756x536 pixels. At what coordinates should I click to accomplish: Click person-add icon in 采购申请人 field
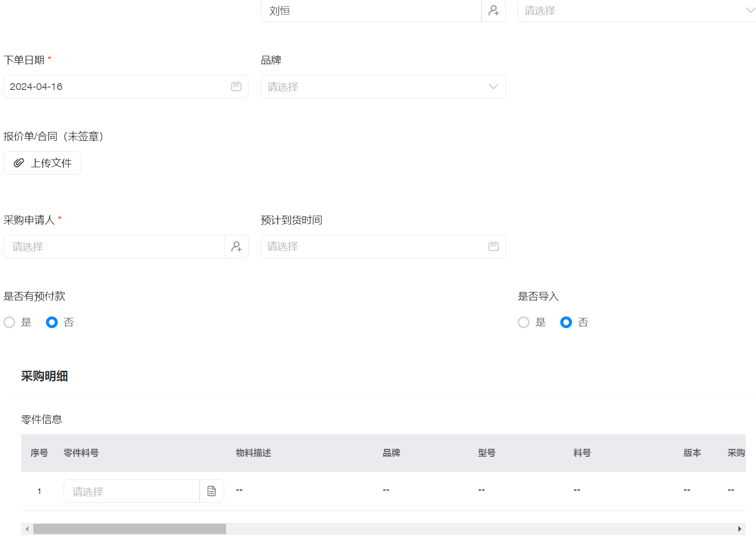236,246
